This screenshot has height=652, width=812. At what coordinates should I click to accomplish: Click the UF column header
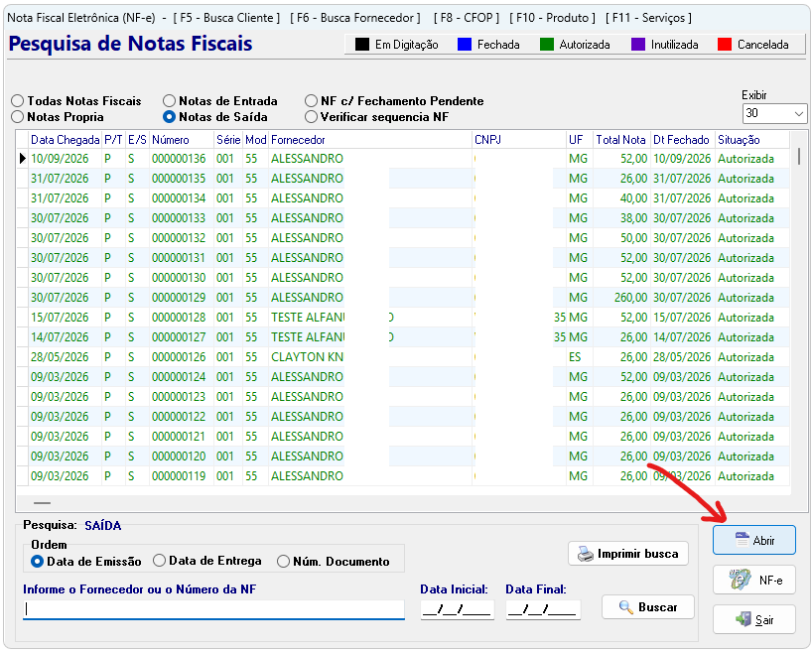579,140
